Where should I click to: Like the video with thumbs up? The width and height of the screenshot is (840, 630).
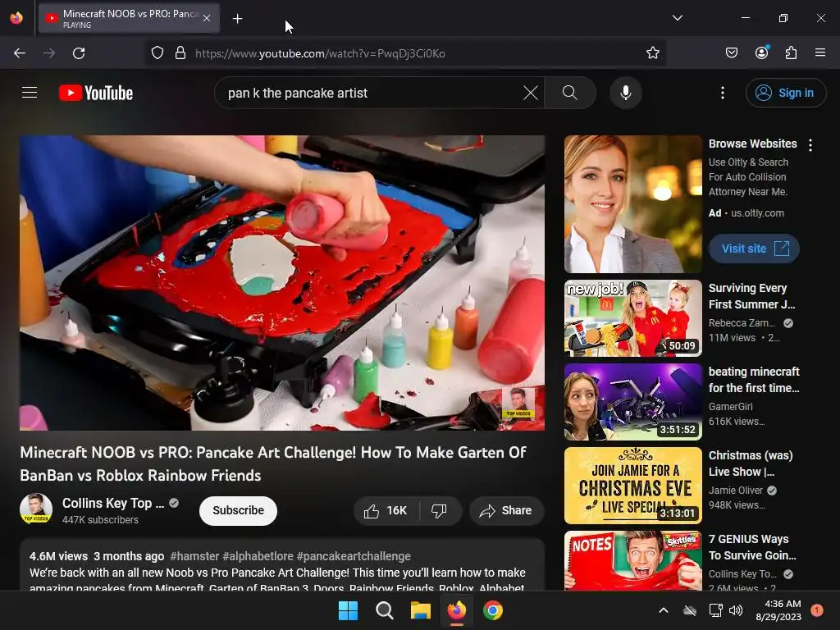(x=386, y=510)
